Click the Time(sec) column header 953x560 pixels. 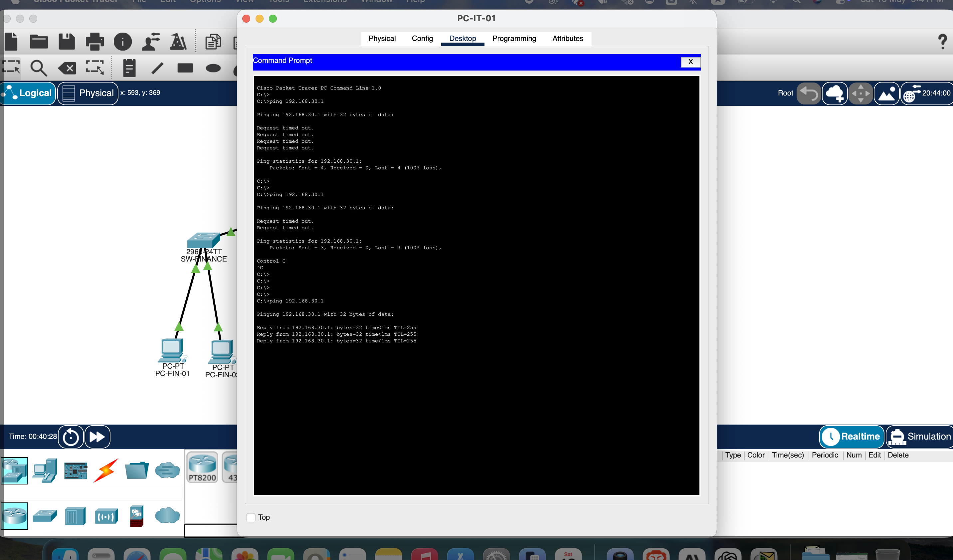tap(788, 455)
